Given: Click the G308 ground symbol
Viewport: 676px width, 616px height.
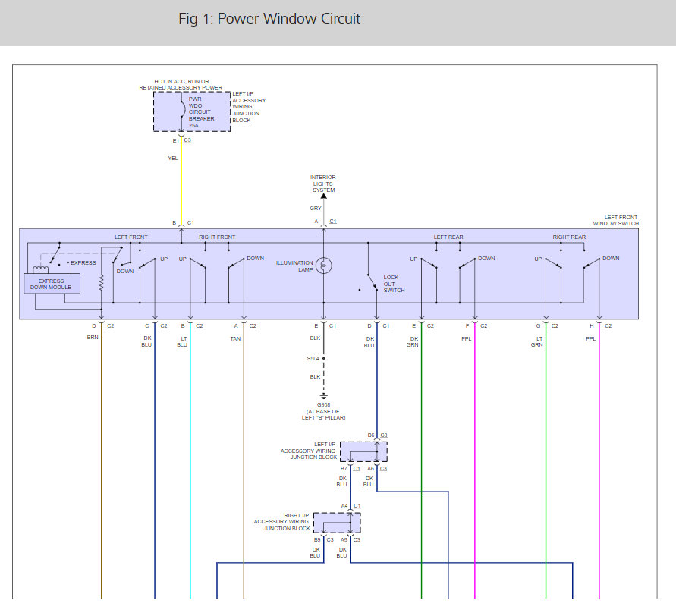Looking at the screenshot, I should pos(323,396).
